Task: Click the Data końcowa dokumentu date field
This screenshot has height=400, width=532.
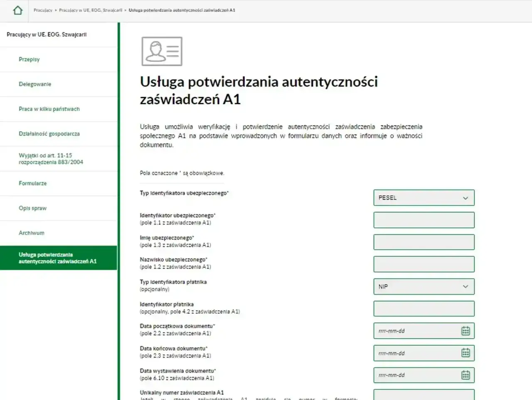Action: click(x=424, y=353)
